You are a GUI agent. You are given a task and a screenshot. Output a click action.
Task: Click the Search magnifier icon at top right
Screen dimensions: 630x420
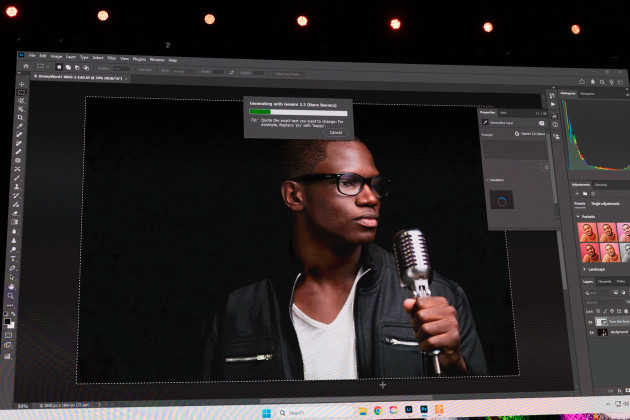click(602, 82)
